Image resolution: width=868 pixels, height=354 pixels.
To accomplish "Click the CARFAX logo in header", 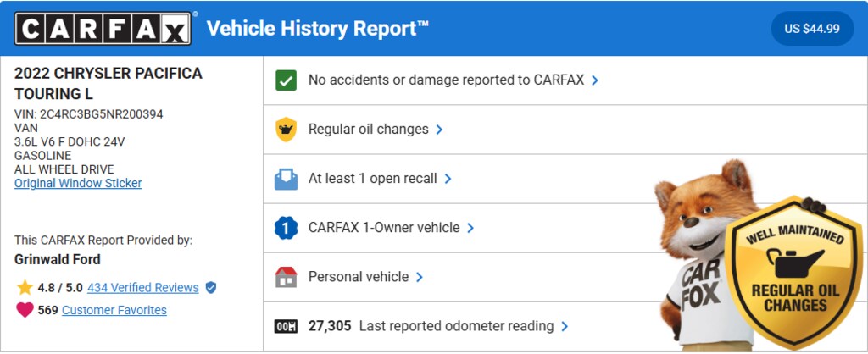I will pyautogui.click(x=102, y=29).
